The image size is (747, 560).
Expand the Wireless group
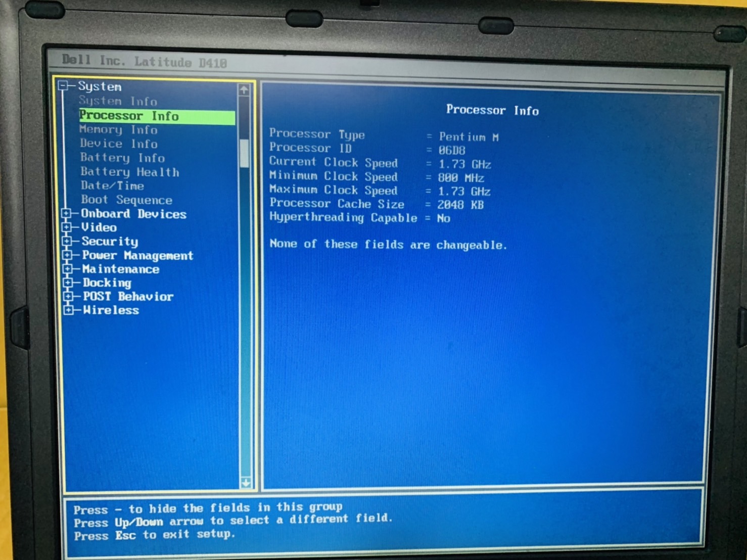tap(69, 310)
